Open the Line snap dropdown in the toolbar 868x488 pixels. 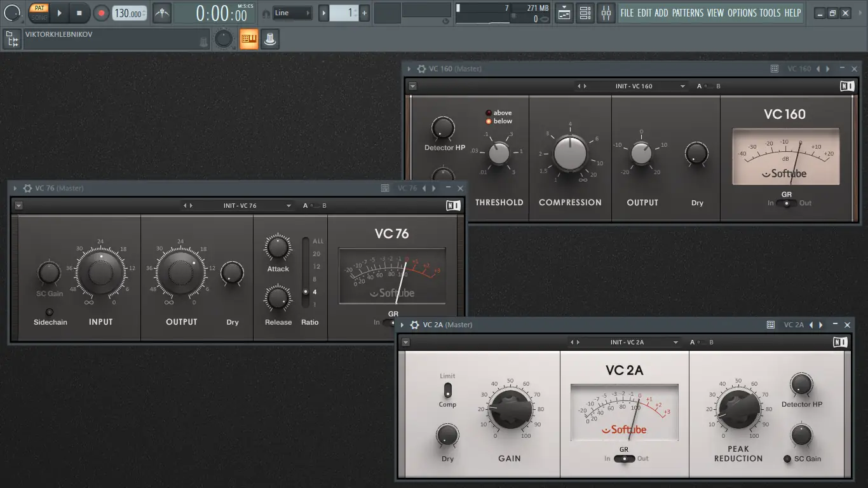[x=292, y=12]
